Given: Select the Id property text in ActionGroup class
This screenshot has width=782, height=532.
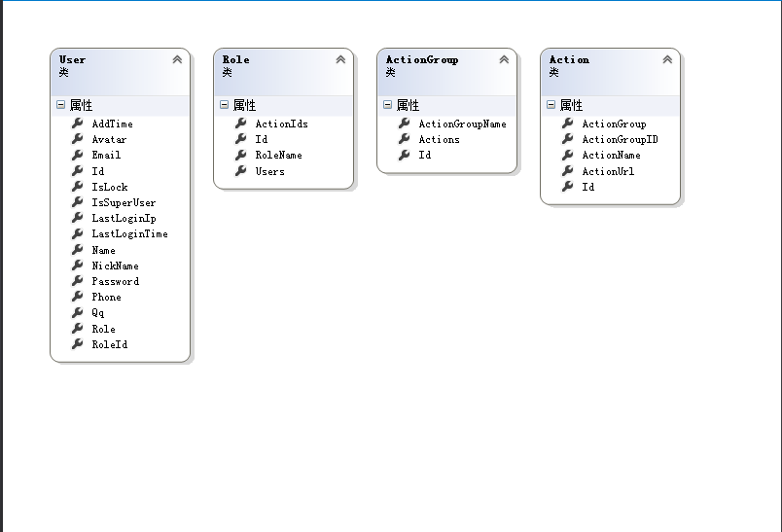Looking at the screenshot, I should click(x=425, y=155).
